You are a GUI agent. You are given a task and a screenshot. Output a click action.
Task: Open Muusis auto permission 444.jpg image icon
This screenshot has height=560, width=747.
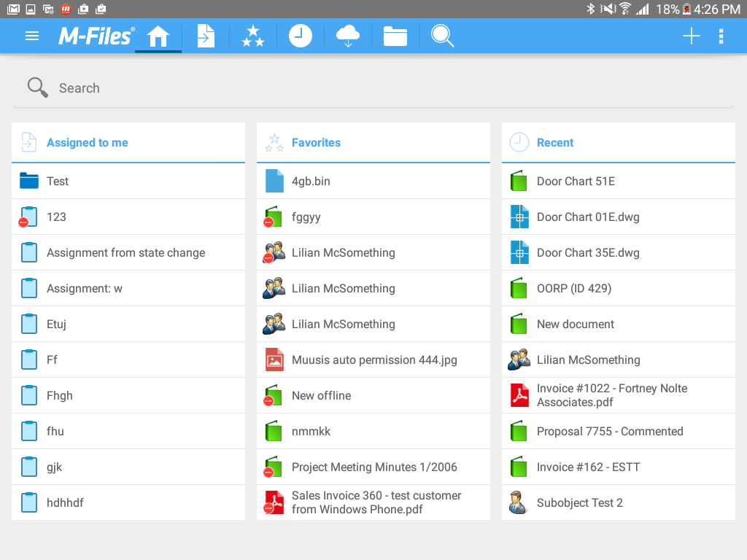(x=274, y=359)
